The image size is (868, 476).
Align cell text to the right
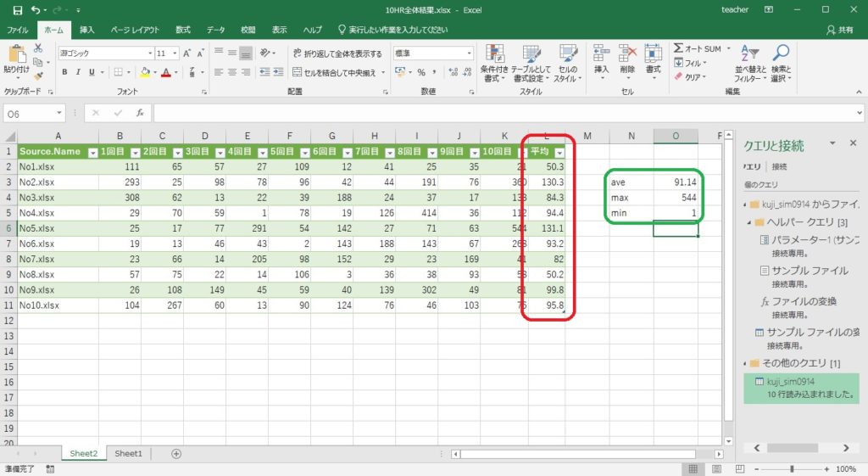(246, 72)
